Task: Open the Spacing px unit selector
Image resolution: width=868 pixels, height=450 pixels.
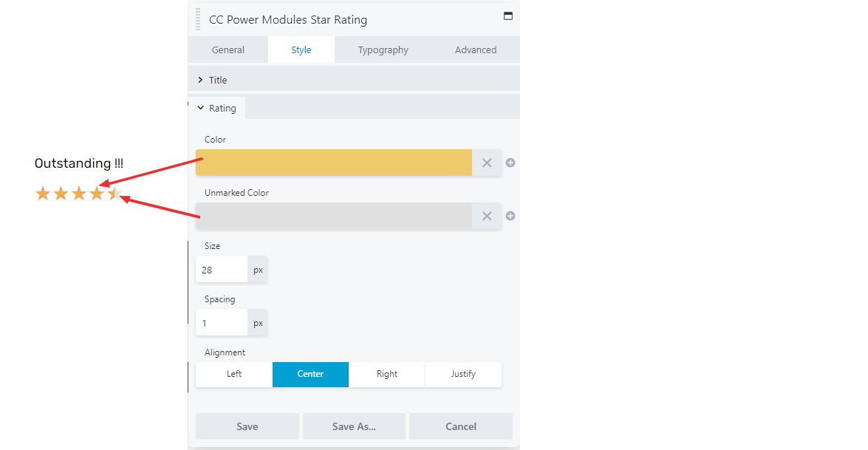Action: (x=258, y=323)
